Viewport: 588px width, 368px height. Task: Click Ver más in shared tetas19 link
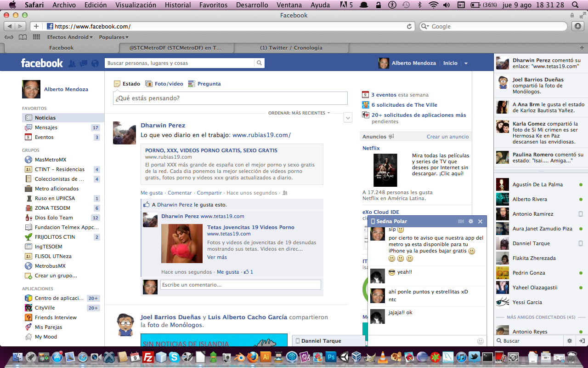tap(217, 257)
